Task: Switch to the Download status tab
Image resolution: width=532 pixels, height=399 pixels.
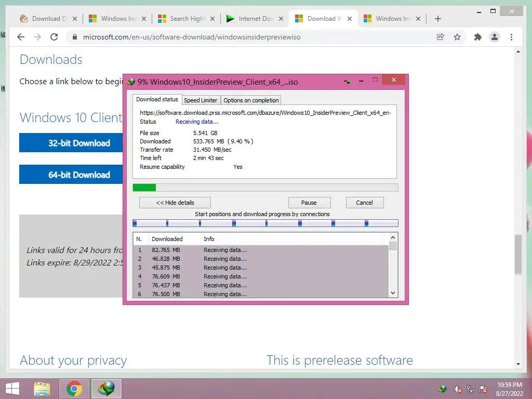Action: coord(157,99)
